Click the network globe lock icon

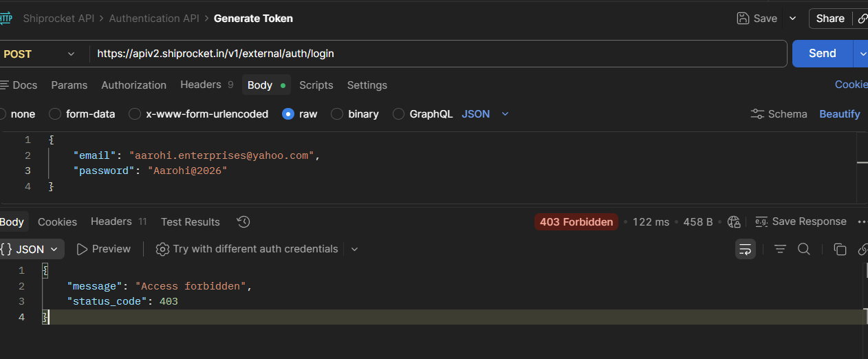734,221
